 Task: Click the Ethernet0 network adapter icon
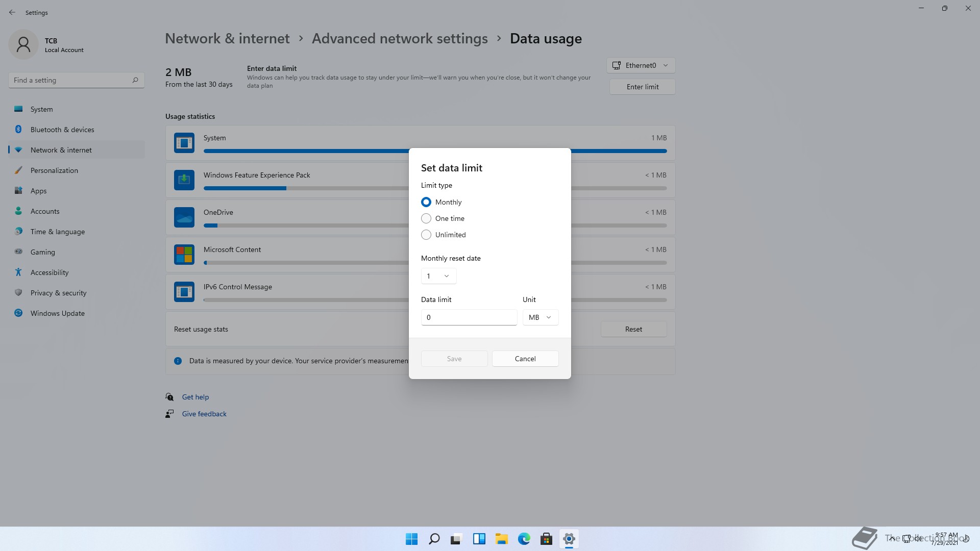(x=617, y=65)
